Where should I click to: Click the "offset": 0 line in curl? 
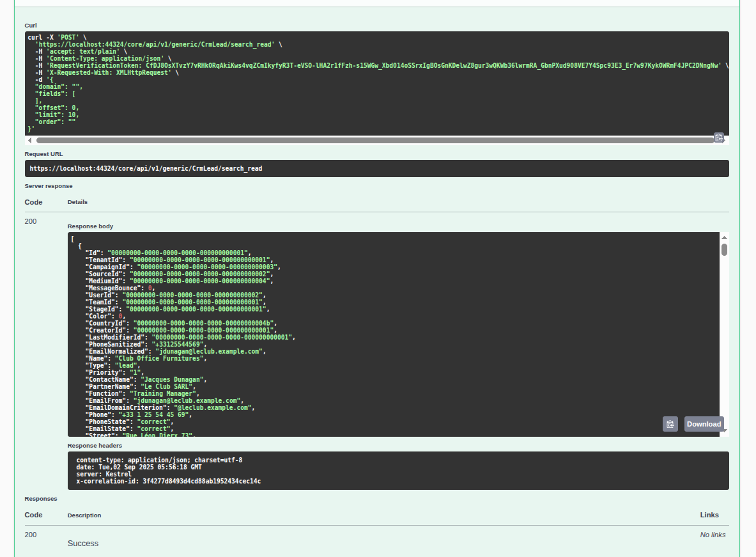click(x=57, y=108)
